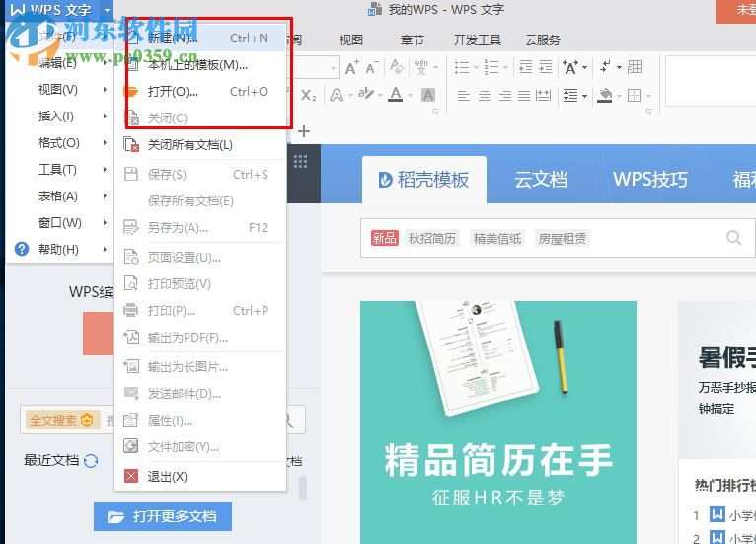Open the 插入(I) submenu
The height and width of the screenshot is (544, 756).
tap(59, 117)
